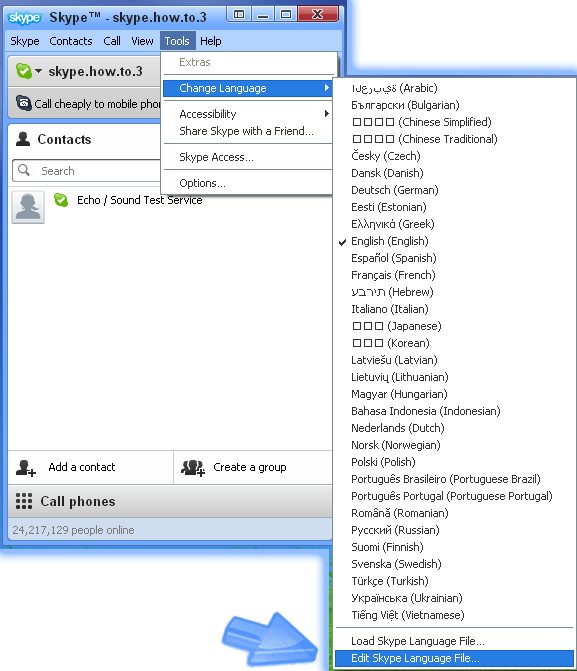Image resolution: width=577 pixels, height=671 pixels.
Task: Open the Contacts menu
Action: click(x=71, y=41)
